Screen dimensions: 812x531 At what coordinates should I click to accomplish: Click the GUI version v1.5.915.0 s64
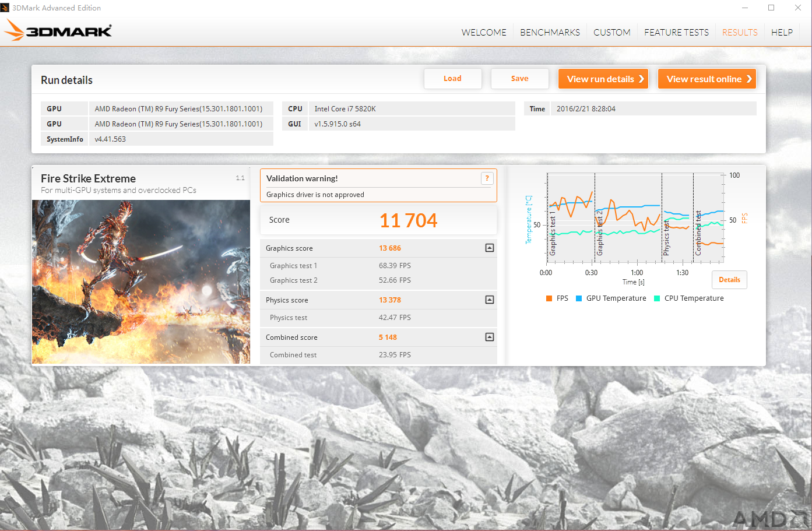click(338, 124)
